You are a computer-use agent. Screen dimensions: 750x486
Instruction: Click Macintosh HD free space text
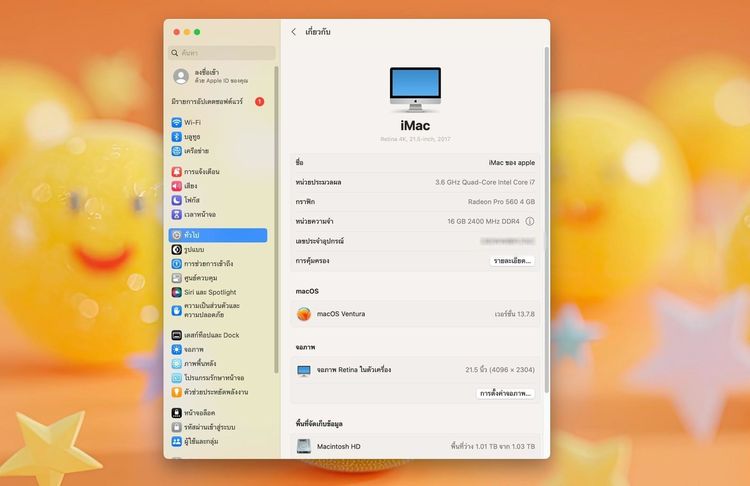coord(493,446)
